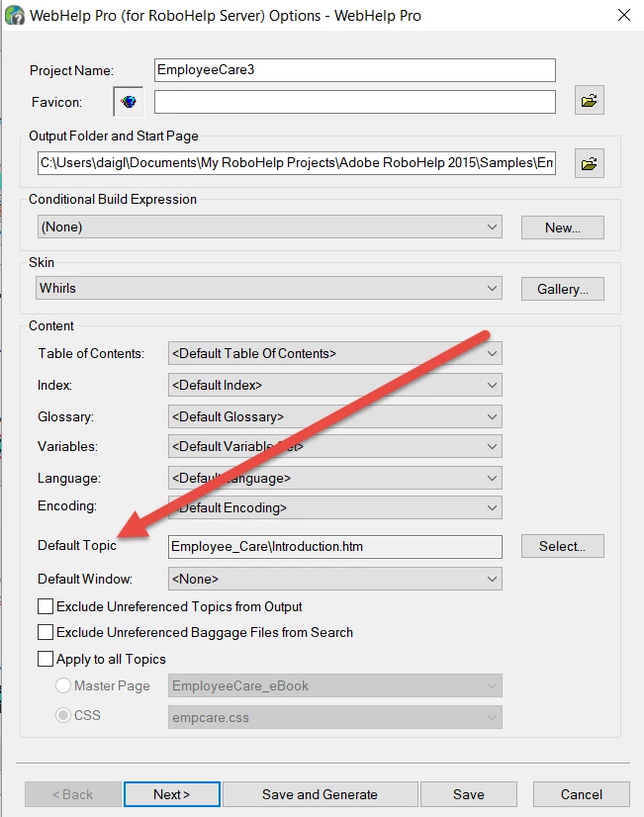The width and height of the screenshot is (644, 817).
Task: Expand the Encoding dropdown
Action: click(x=335, y=507)
